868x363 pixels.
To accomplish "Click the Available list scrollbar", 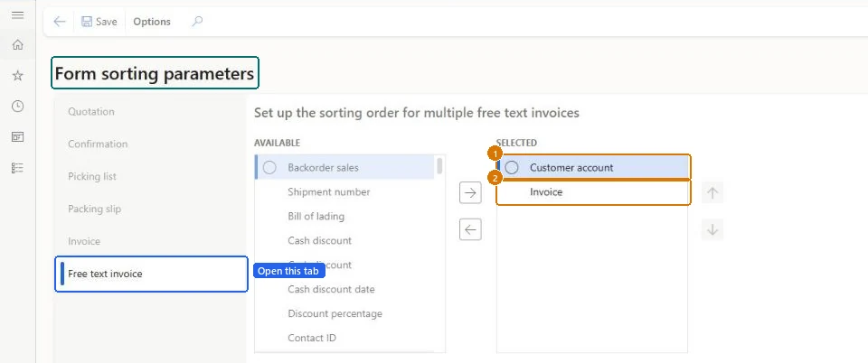I will tap(439, 166).
